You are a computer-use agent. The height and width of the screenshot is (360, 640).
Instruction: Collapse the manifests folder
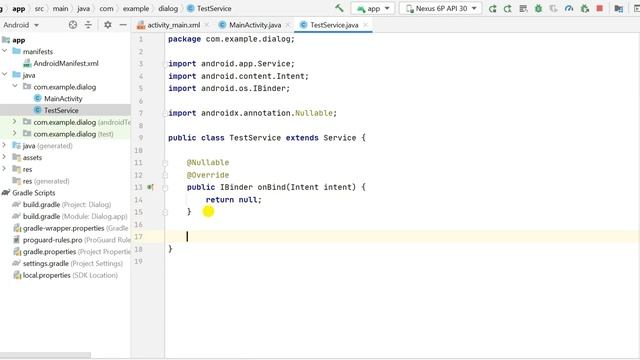[5, 51]
